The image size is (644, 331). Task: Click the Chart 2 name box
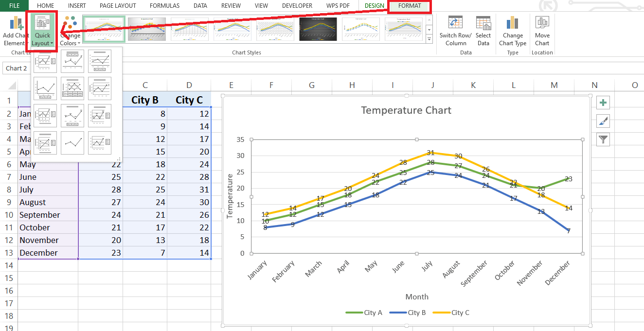point(16,69)
